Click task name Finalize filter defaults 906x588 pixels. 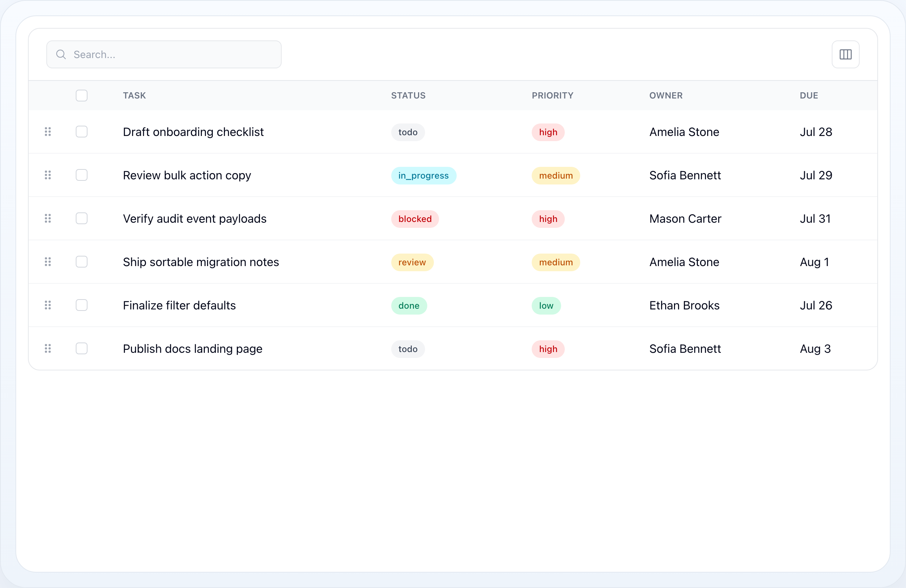[179, 305]
